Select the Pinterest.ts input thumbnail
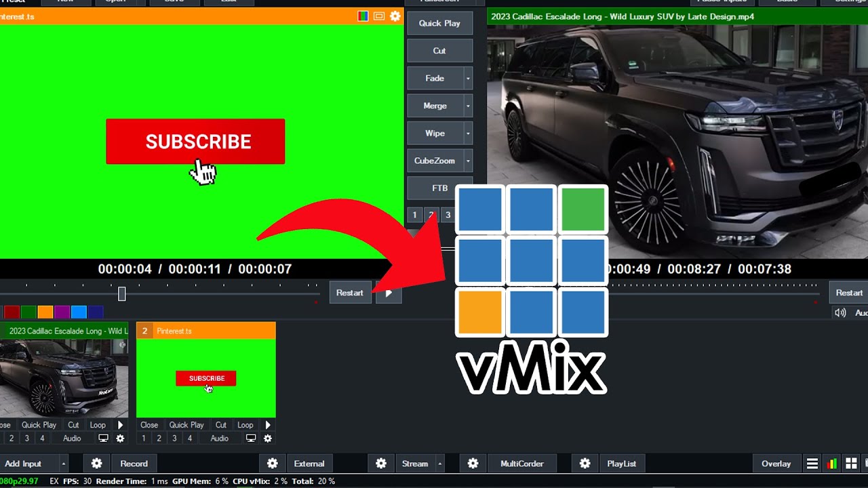 (x=206, y=378)
